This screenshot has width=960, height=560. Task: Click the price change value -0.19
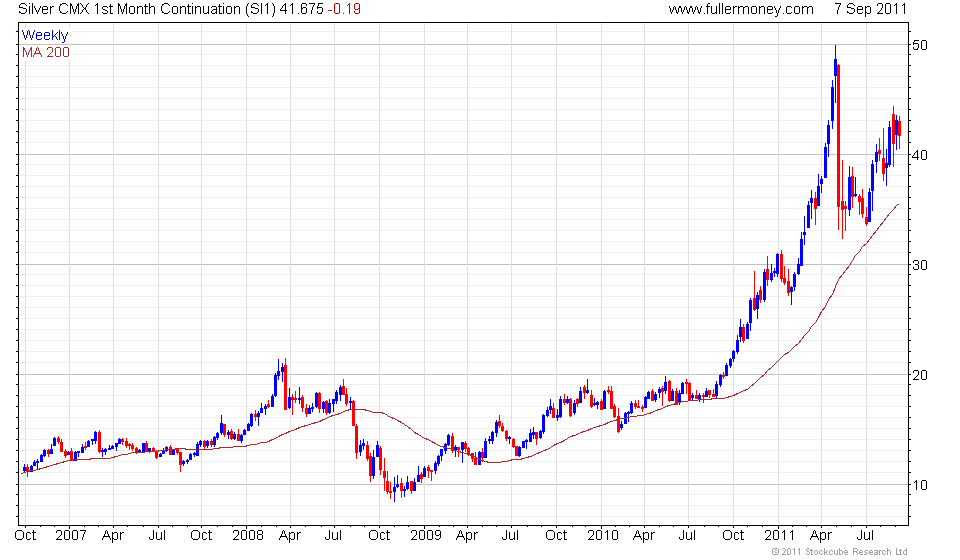[343, 9]
